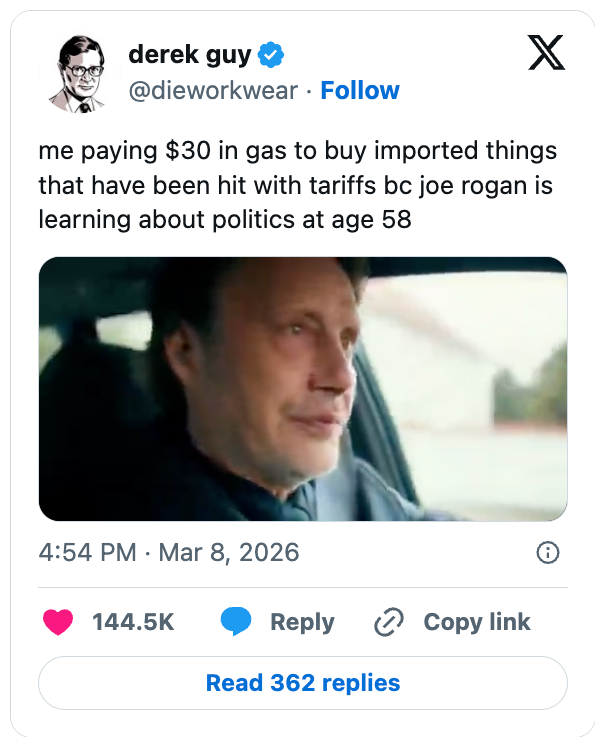Click derek guy's illustrated profile avatar
This screenshot has height=748, width=610.
(79, 73)
